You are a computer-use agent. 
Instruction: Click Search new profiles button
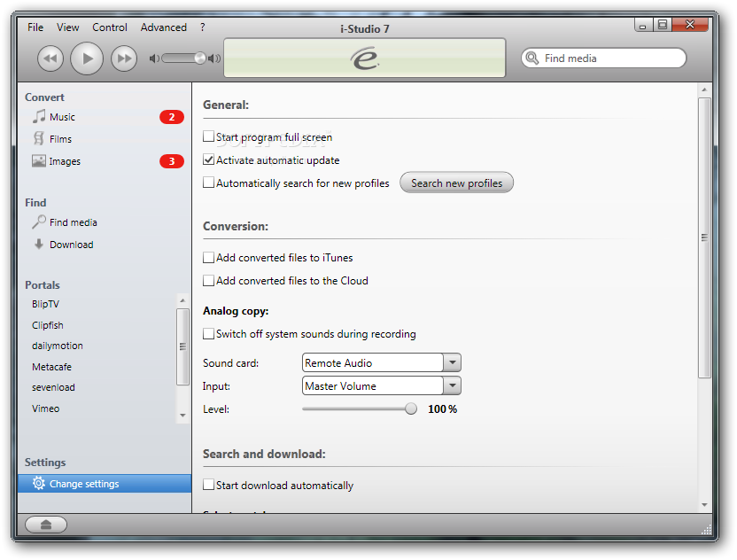pos(456,183)
